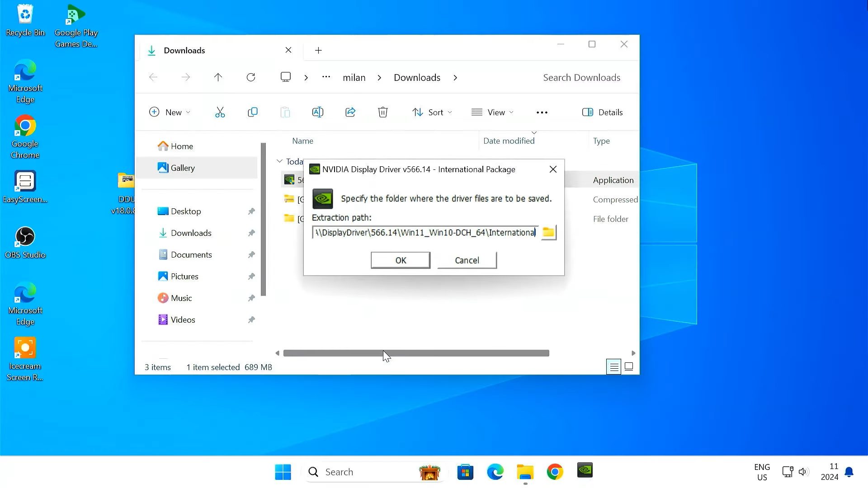868x488 pixels.
Task: Close the NVIDIA Display Driver dialog
Action: (553, 169)
